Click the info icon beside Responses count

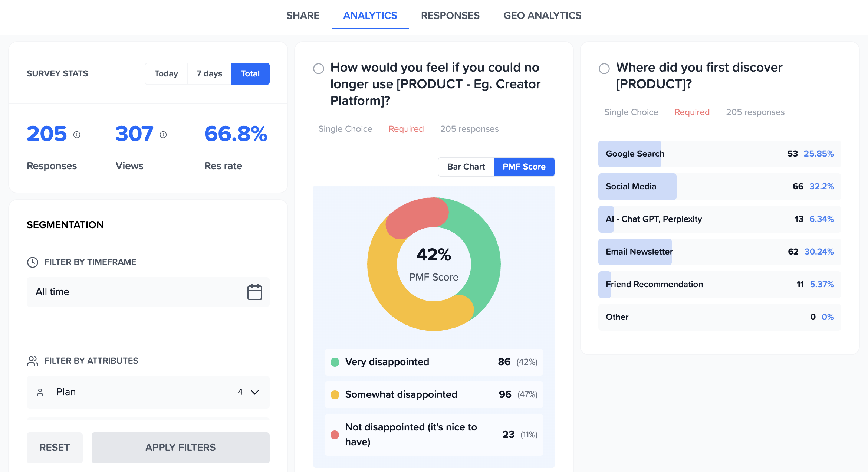coord(77,135)
